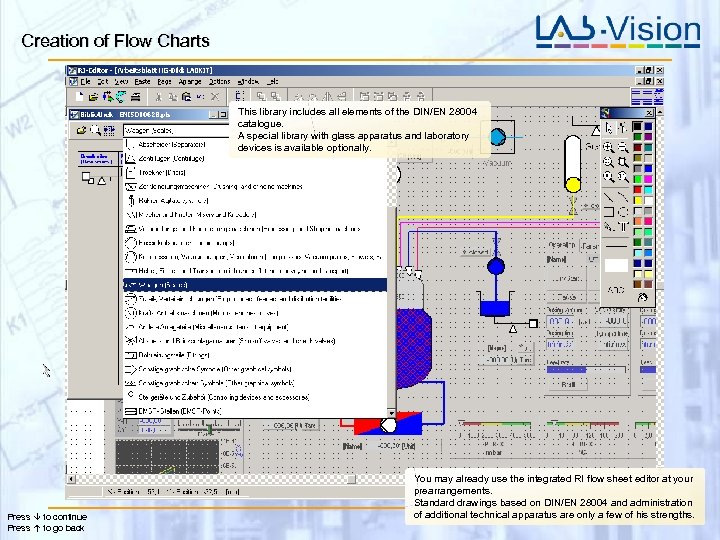Click the white fill preview box in palette
This screenshot has width=720, height=540.
[x=616, y=266]
